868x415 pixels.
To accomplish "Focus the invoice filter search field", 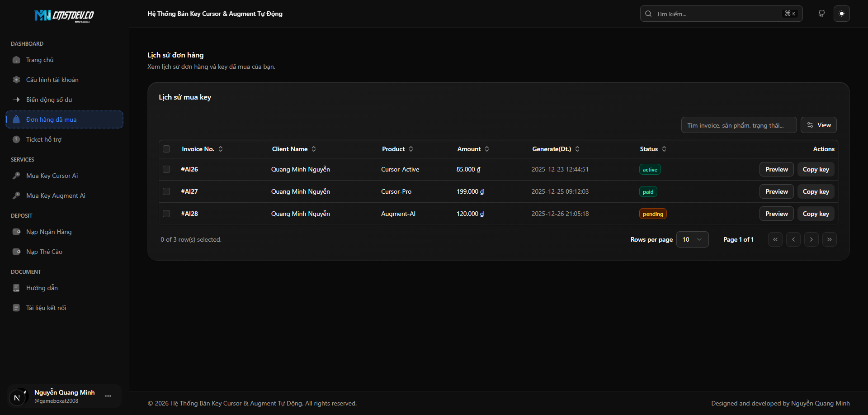I will point(739,125).
